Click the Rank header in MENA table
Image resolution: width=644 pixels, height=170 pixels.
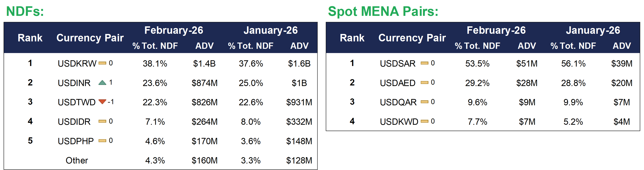(352, 38)
